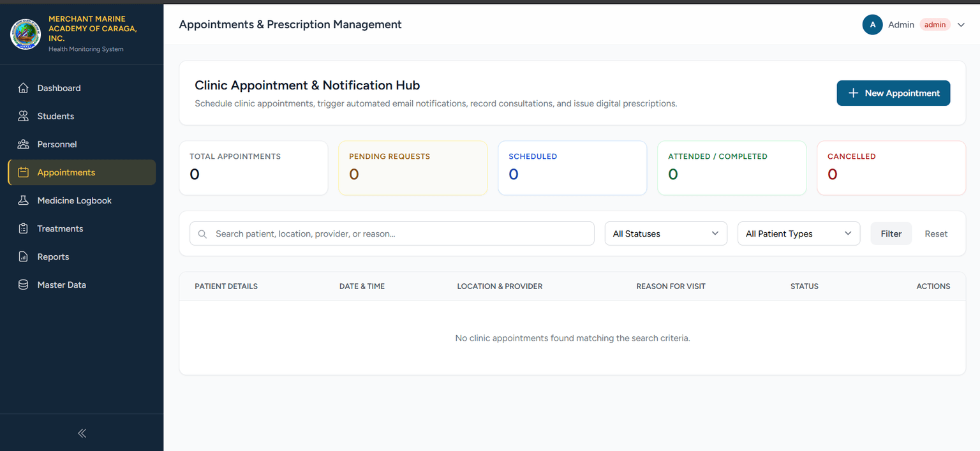Click the Clinic Appointment & Notification Hub heading
This screenshot has height=451, width=980.
coord(307,85)
